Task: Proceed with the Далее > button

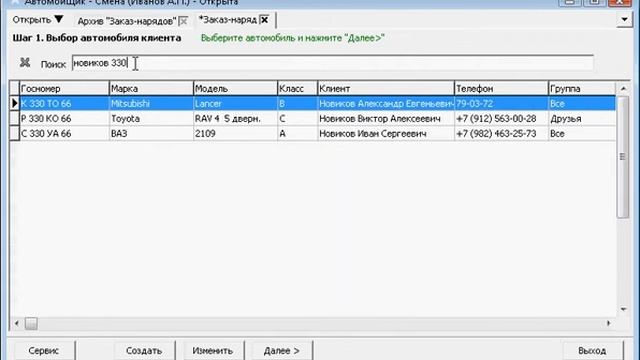Action: click(282, 351)
